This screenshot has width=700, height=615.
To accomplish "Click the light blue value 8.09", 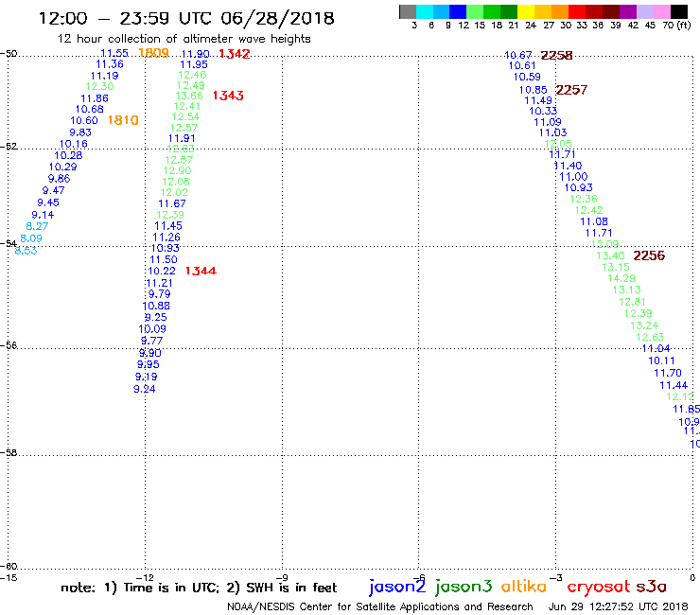I will 31,238.
